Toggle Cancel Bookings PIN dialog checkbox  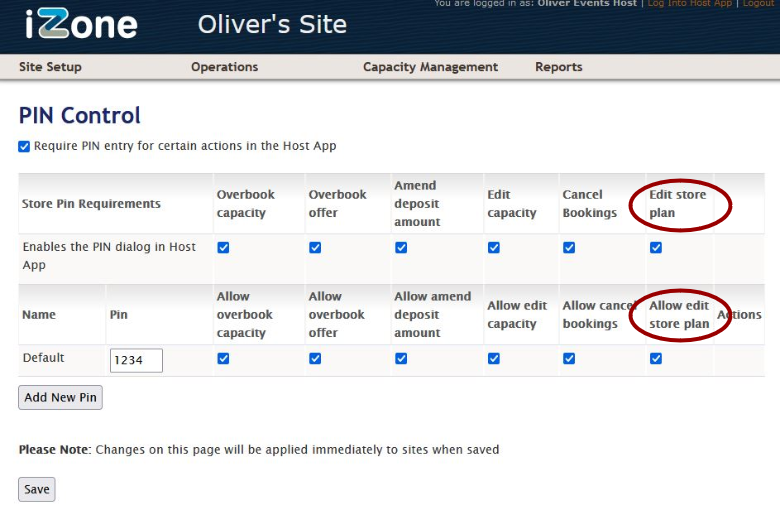tap(569, 248)
